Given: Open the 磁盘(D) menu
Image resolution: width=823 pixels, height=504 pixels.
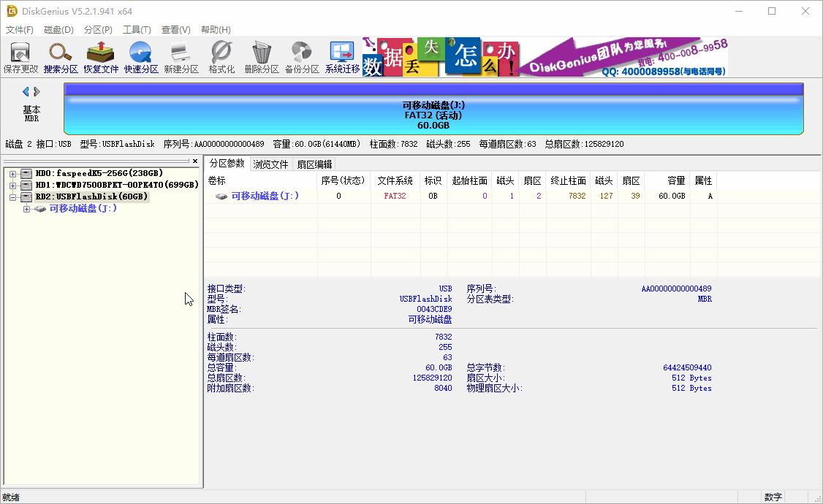Looking at the screenshot, I should pyautogui.click(x=57, y=29).
